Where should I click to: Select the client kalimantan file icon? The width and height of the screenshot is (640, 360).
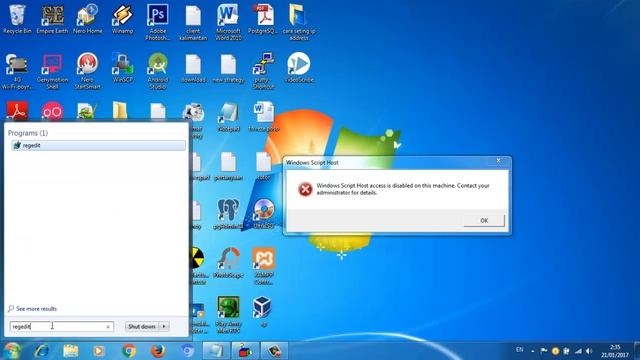click(x=193, y=22)
